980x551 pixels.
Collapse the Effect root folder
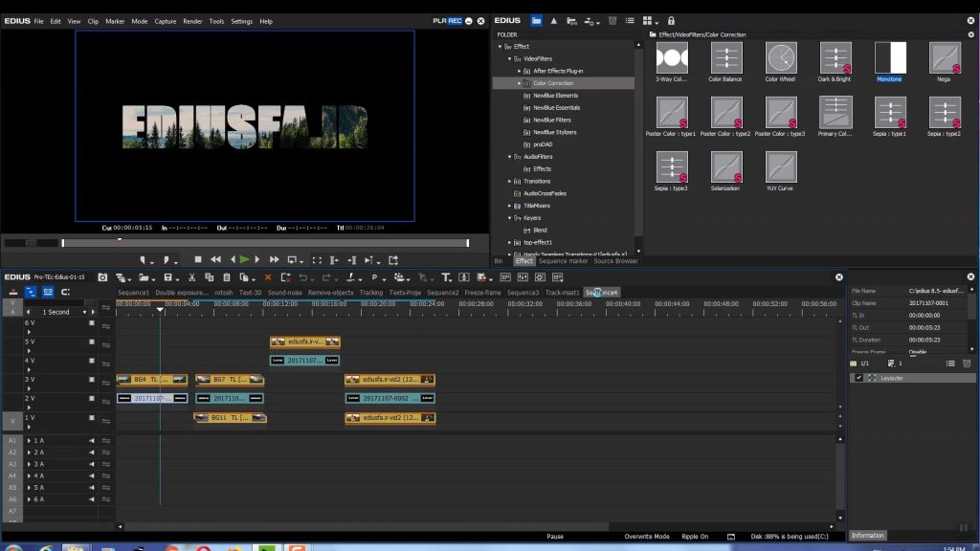pos(500,46)
